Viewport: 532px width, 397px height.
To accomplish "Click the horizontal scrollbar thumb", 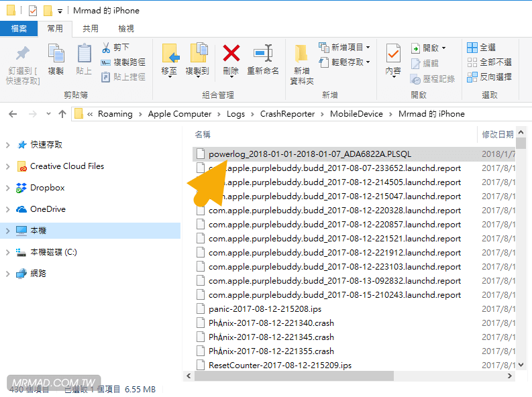I will pyautogui.click(x=294, y=376).
